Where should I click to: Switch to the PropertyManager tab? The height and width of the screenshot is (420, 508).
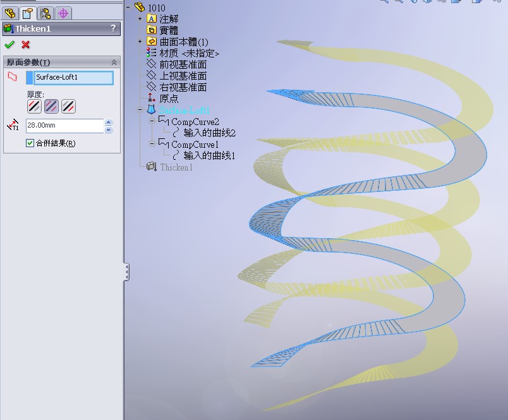pos(28,13)
